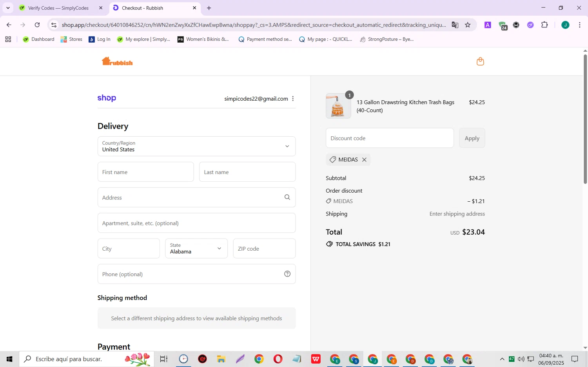Remove the MEIDAS discount code
Viewport: 588px width, 367px height.
click(x=364, y=160)
